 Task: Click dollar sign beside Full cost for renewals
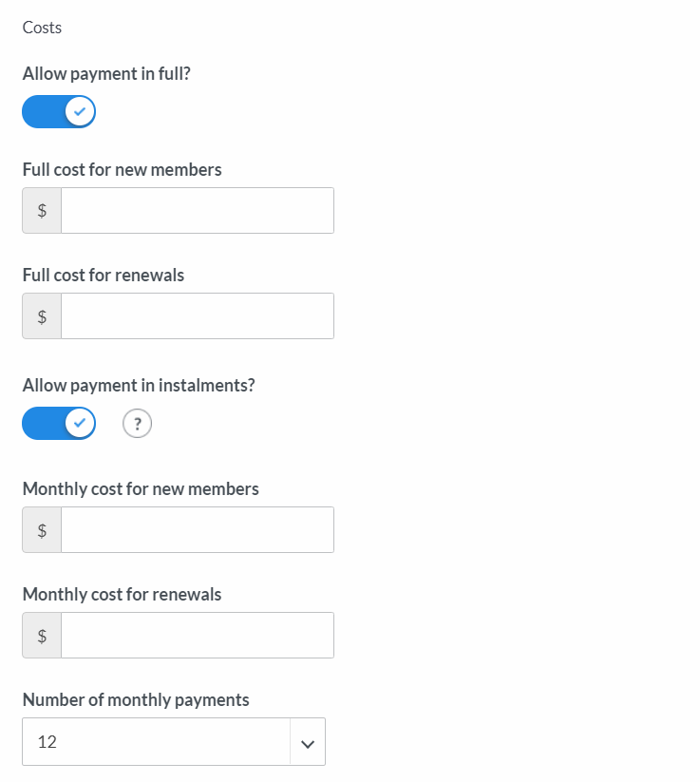pos(42,316)
